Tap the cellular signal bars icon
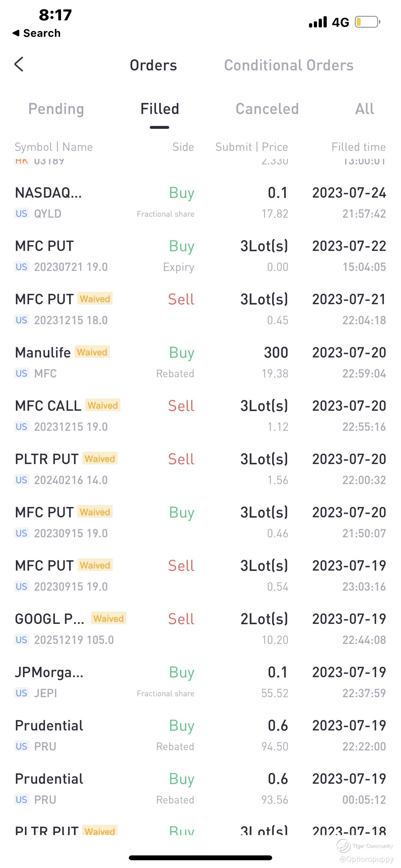 click(318, 22)
